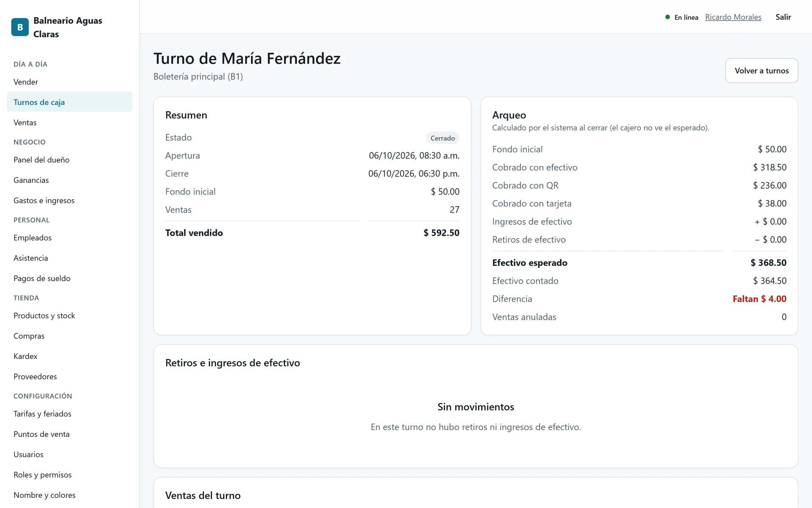The width and height of the screenshot is (812, 508).
Task: Click the Volver a turnos button
Action: point(761,71)
